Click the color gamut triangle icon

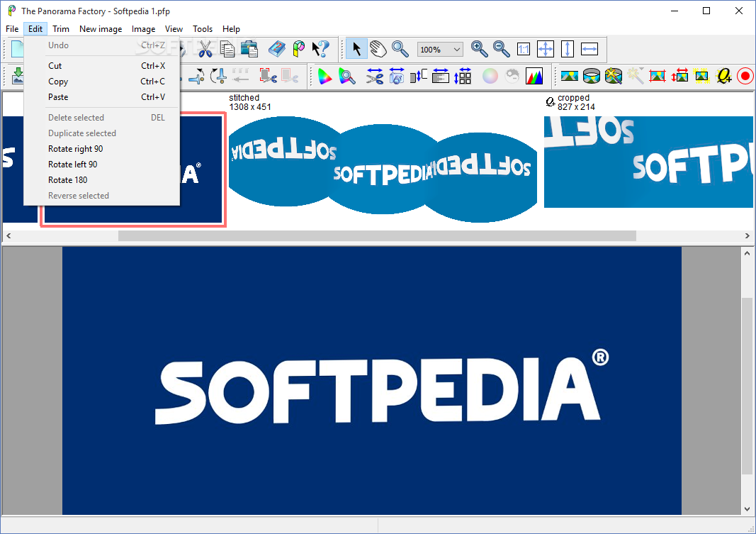[x=325, y=76]
